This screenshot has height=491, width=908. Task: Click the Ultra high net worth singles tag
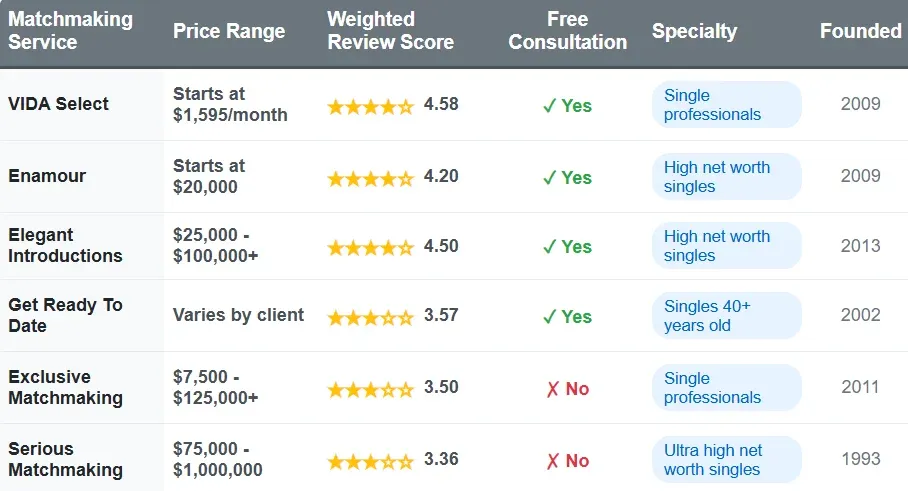click(x=713, y=460)
